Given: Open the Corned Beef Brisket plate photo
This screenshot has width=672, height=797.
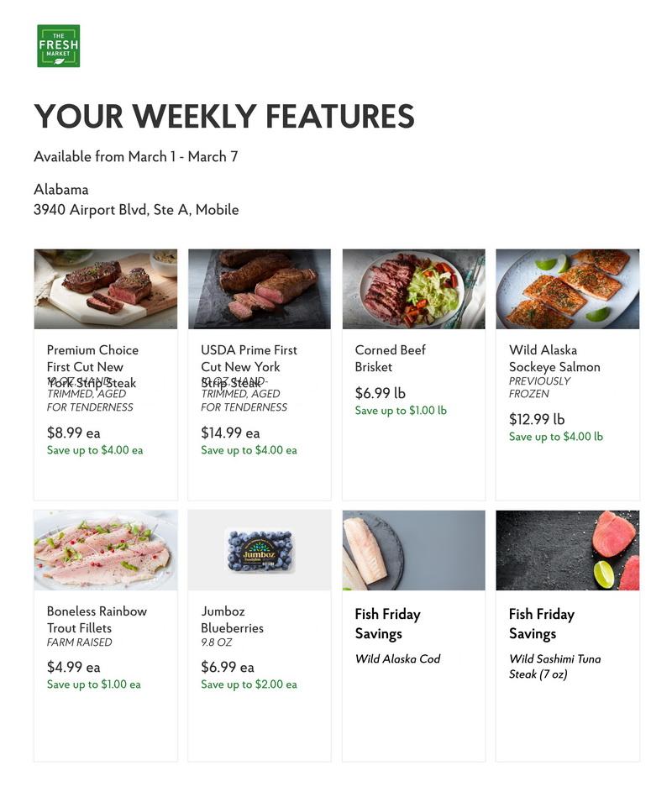Looking at the screenshot, I should 414,289.
